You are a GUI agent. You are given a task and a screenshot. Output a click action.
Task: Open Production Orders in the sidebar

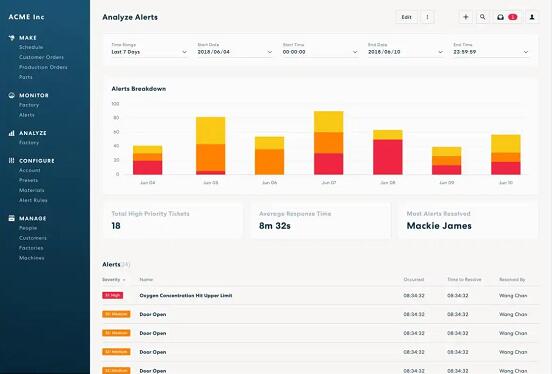(x=43, y=67)
